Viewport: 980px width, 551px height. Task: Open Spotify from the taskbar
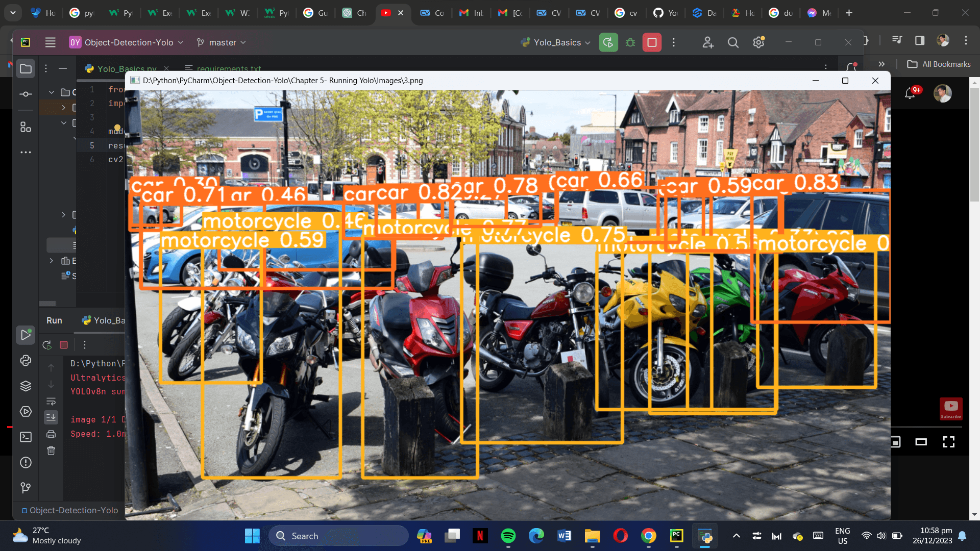508,536
